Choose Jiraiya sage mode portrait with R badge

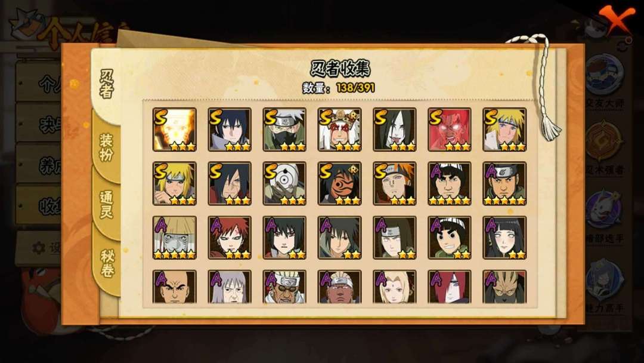click(339, 130)
